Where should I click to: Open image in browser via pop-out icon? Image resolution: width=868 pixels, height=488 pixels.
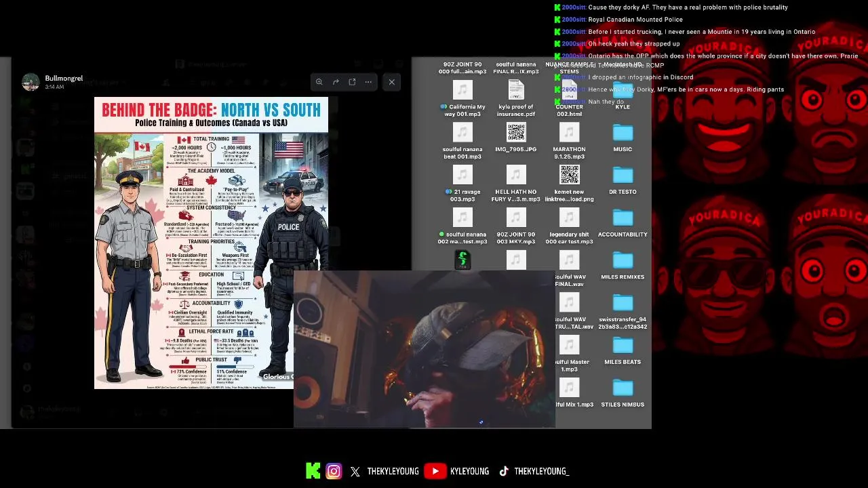(x=352, y=82)
